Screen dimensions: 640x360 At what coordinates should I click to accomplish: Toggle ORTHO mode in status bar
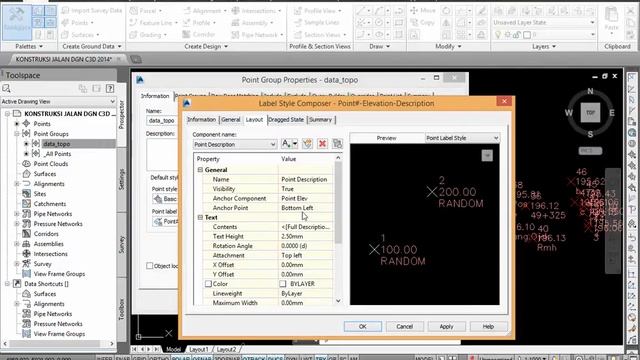[159, 358]
